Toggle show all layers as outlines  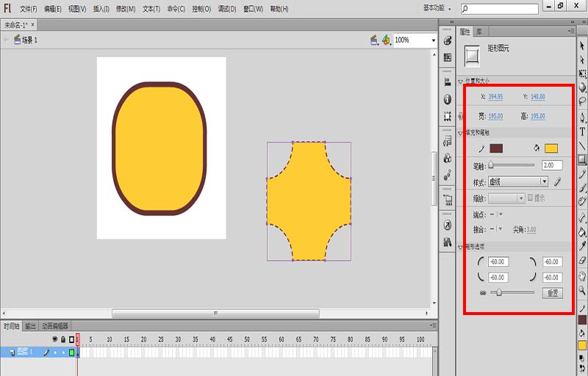(x=71, y=339)
